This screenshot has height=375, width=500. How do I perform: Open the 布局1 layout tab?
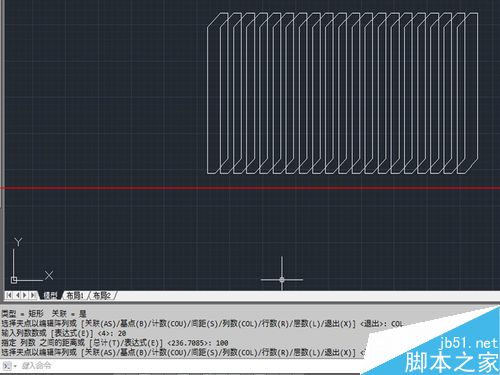(x=75, y=296)
